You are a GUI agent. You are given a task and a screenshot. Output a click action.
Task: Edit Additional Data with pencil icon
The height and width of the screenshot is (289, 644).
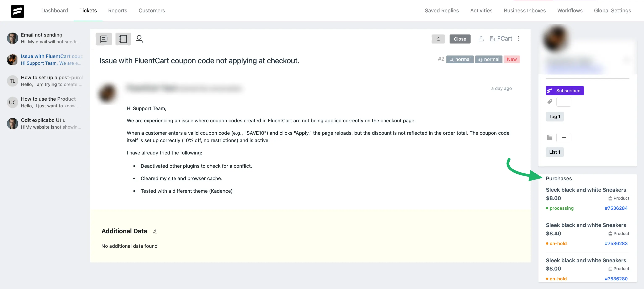pos(155,231)
